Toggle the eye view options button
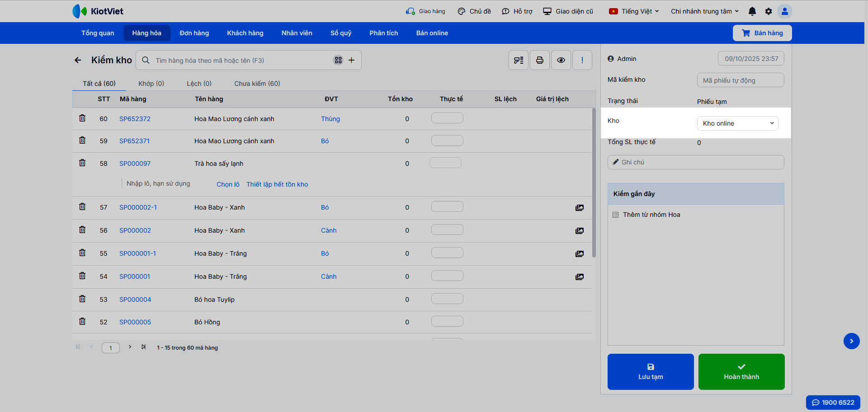The width and height of the screenshot is (868, 412). (x=561, y=60)
